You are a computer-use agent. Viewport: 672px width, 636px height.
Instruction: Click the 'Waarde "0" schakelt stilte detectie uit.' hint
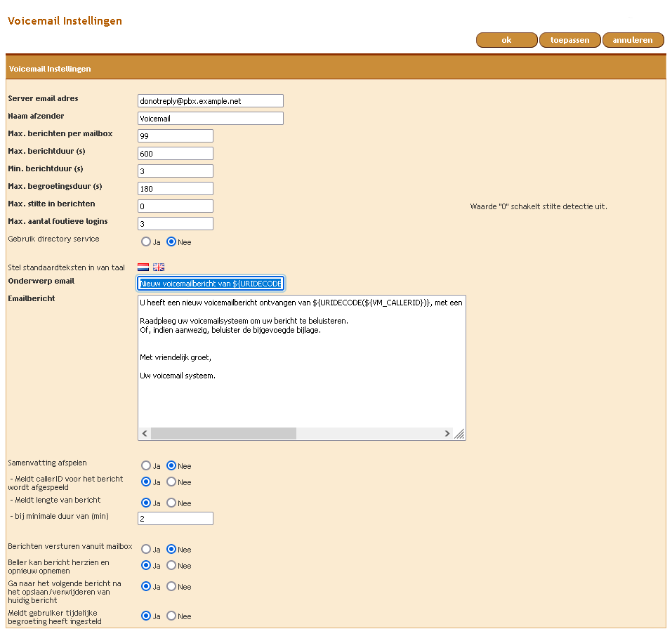point(539,206)
